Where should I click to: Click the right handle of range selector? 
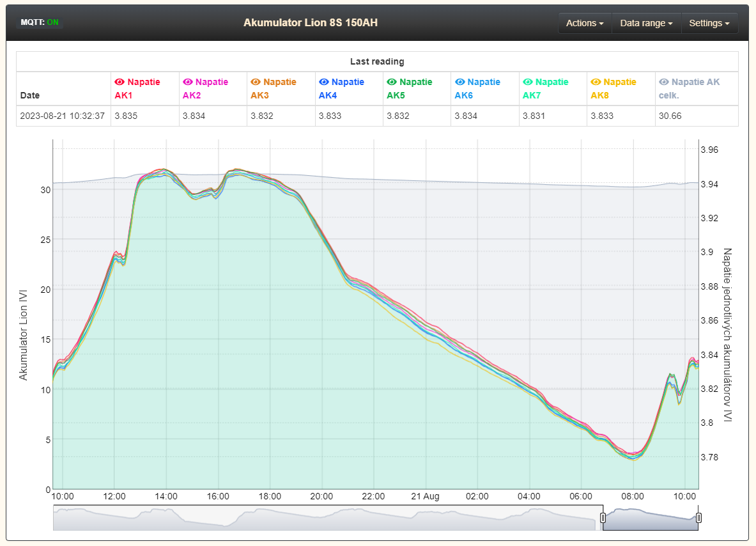point(698,517)
